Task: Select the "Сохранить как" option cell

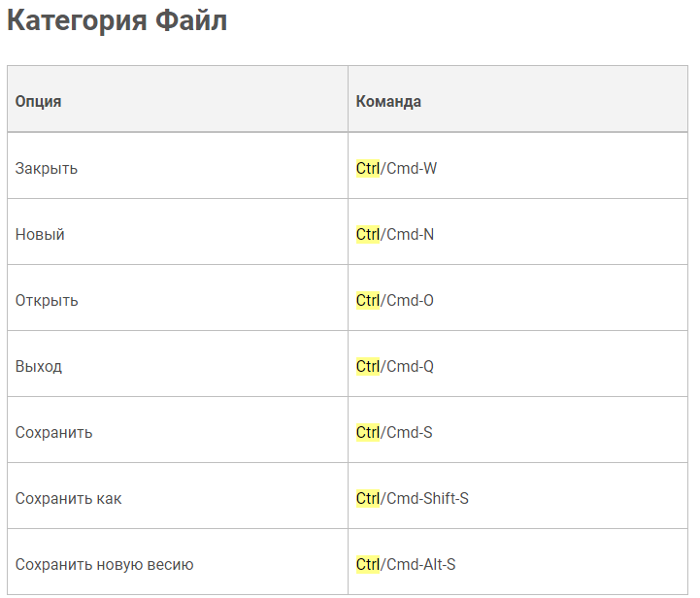Action: click(x=69, y=498)
